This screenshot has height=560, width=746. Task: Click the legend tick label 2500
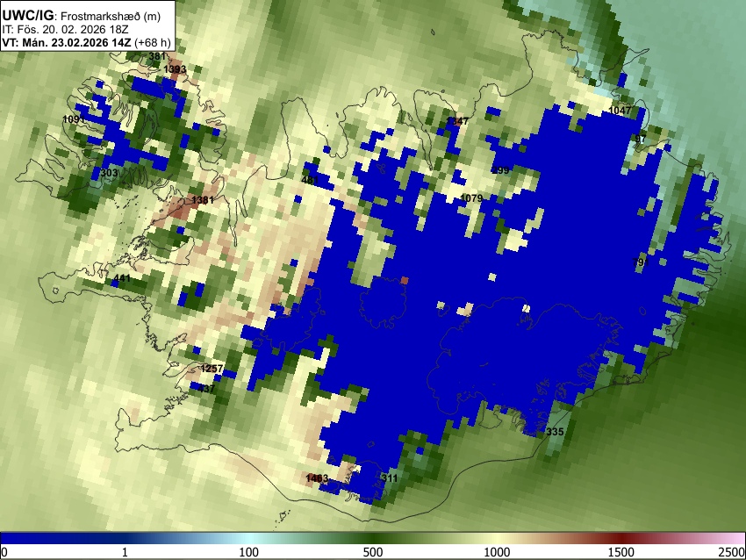click(732, 552)
